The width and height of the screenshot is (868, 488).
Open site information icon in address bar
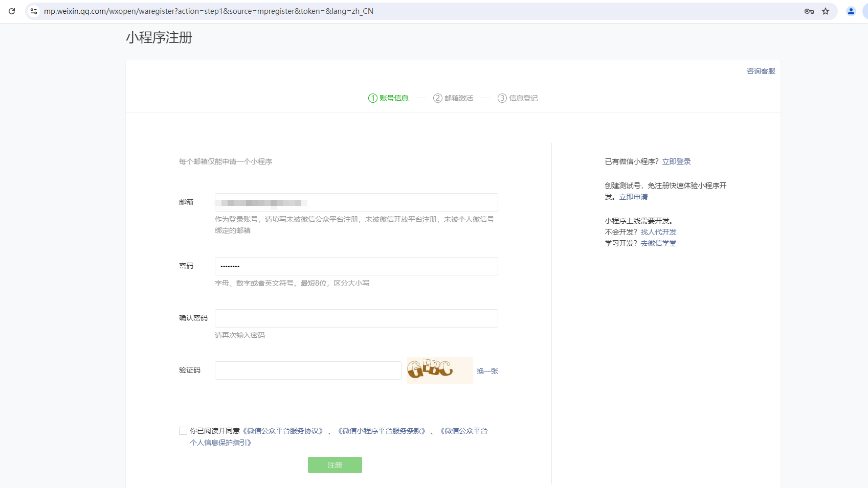click(34, 11)
